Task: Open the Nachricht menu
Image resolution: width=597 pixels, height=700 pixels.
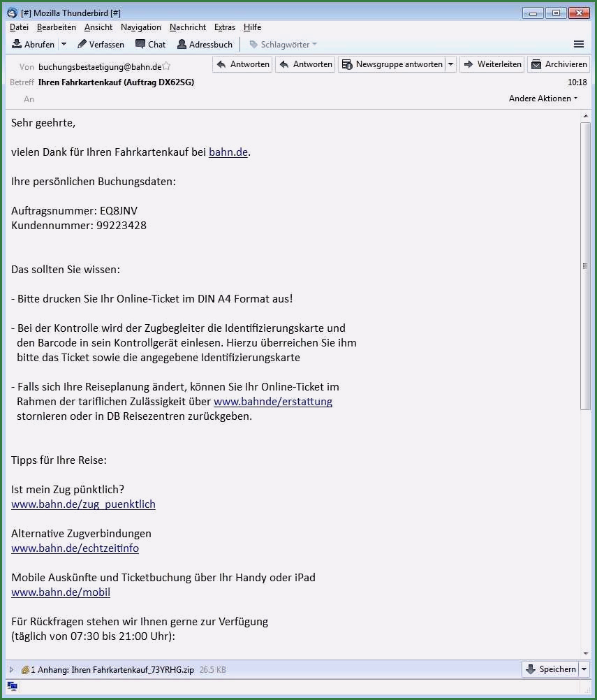Action: click(x=187, y=27)
